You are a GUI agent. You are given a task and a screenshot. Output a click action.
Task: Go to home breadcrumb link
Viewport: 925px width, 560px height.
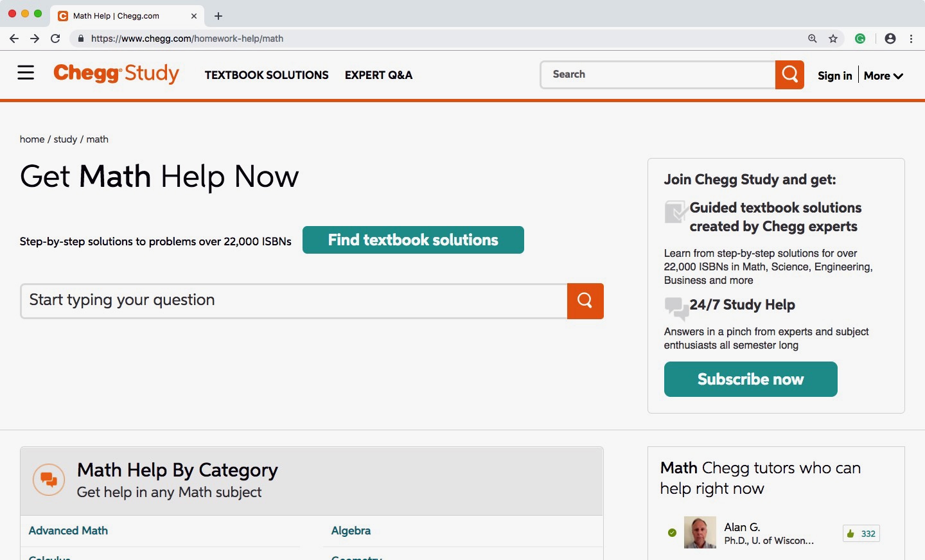point(32,139)
